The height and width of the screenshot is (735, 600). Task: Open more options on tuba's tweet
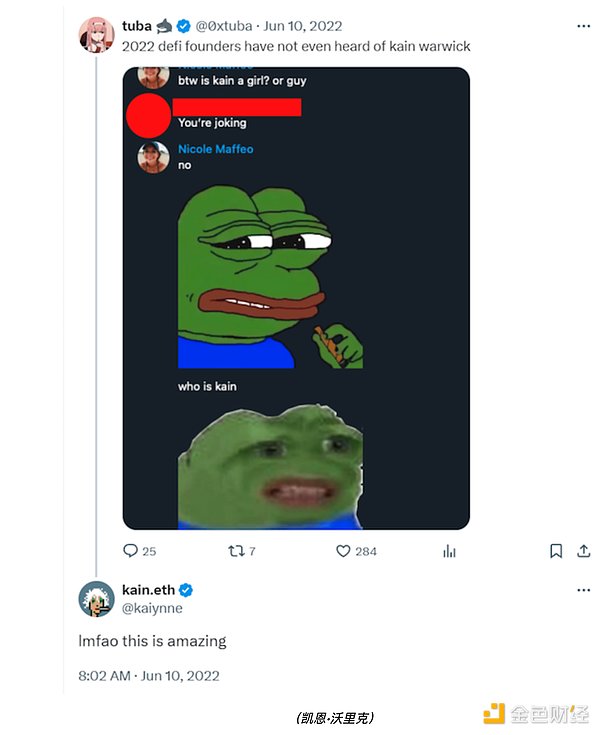(583, 27)
